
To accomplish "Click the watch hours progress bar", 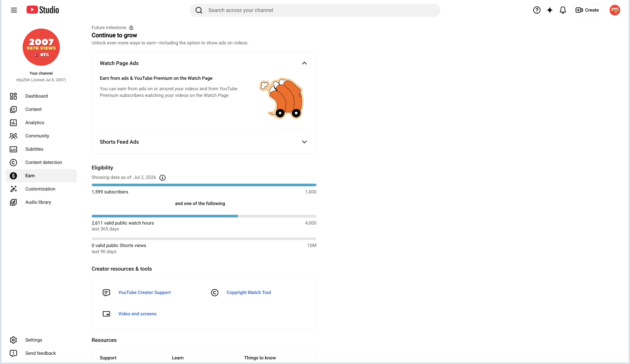I will tap(204, 216).
